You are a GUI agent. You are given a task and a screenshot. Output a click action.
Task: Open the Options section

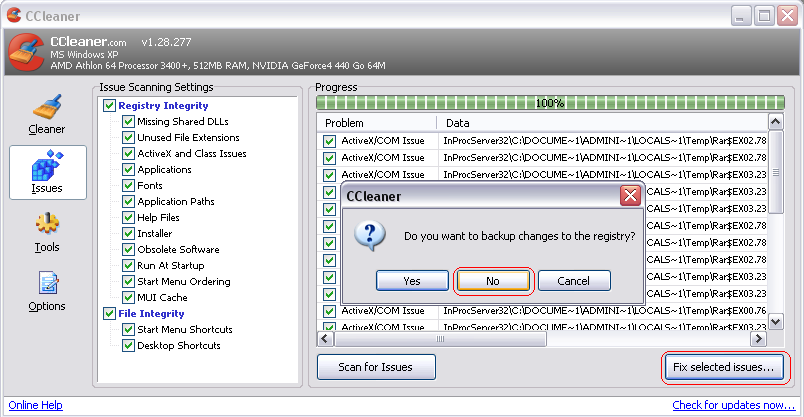coord(47,291)
